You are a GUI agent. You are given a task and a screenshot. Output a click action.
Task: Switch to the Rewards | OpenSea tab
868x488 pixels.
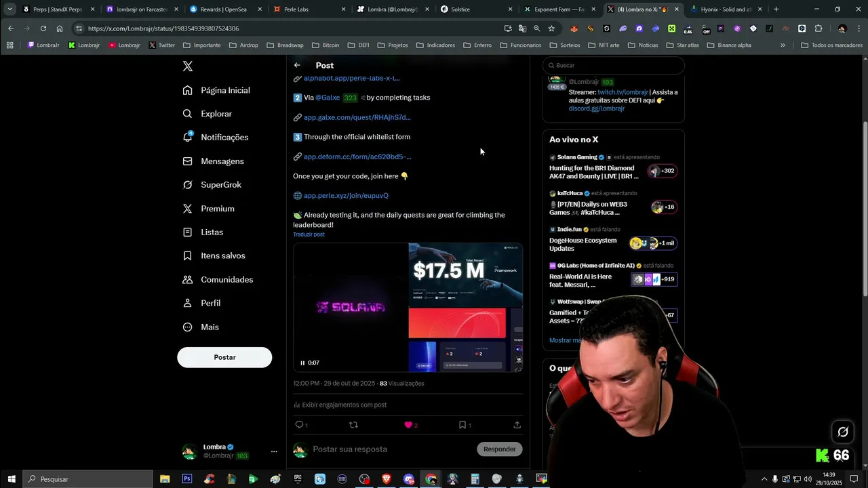(x=224, y=9)
